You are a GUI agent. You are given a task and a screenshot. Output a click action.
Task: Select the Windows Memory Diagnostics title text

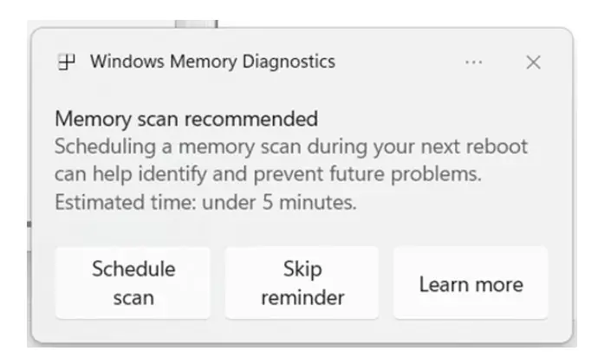[212, 62]
